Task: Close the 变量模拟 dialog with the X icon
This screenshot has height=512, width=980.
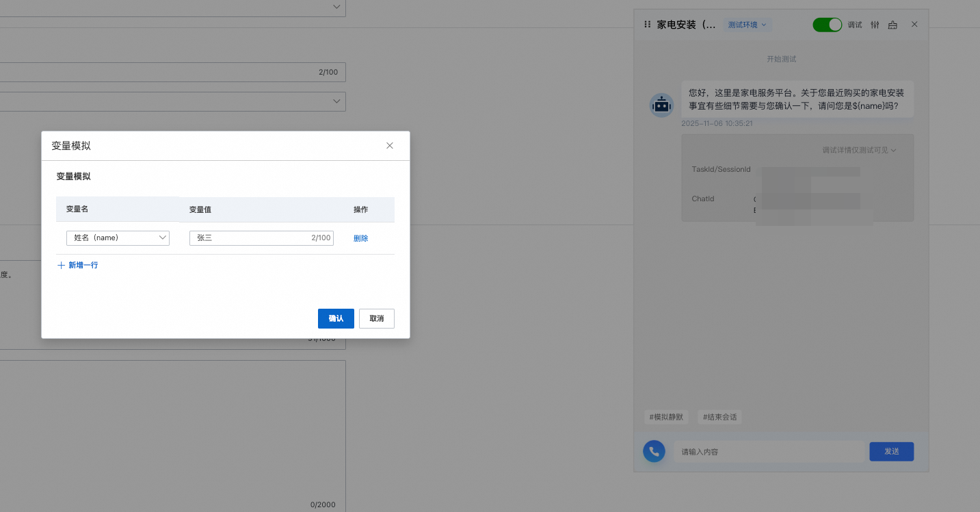Action: click(x=390, y=146)
